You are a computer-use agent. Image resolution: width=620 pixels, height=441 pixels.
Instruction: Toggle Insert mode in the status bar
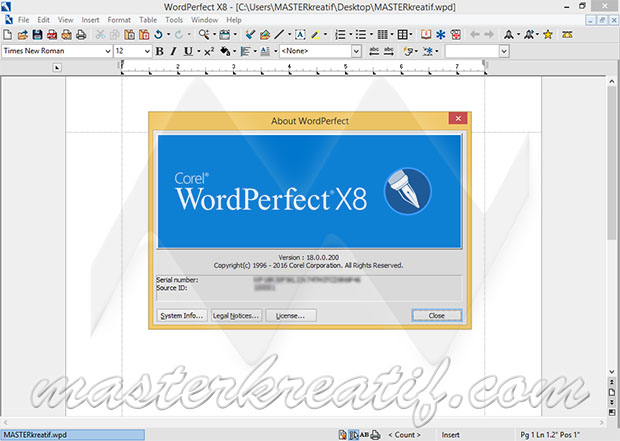point(450,435)
